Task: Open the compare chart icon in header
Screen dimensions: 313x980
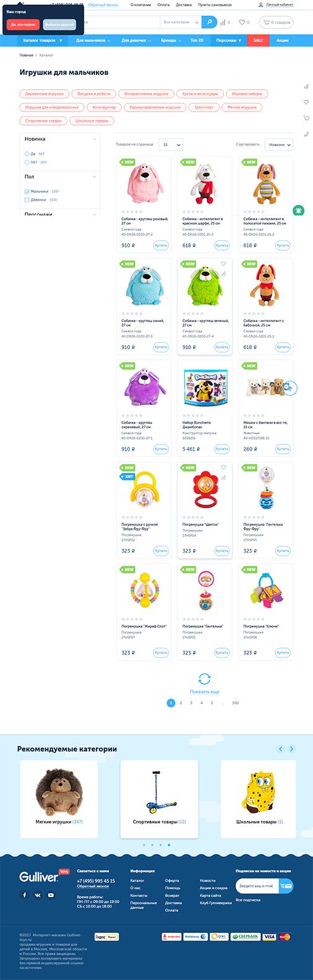Action: tap(223, 22)
